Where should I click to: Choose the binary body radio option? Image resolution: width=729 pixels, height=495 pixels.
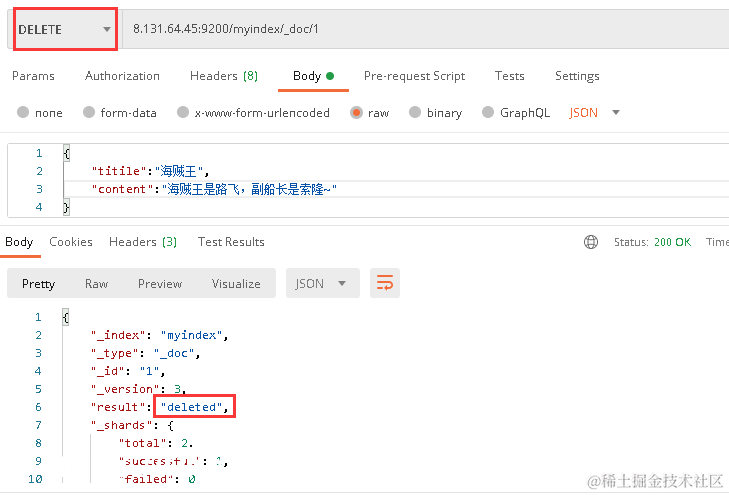[415, 112]
